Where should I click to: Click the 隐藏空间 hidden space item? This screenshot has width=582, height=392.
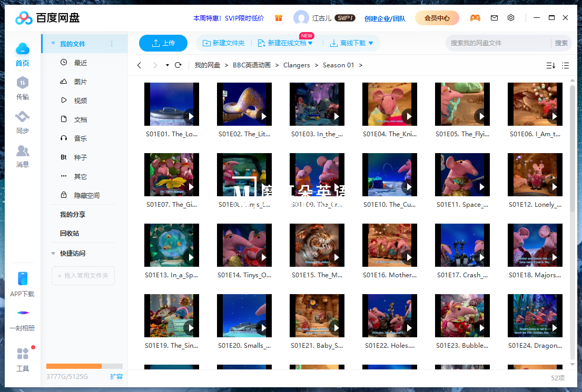87,195
